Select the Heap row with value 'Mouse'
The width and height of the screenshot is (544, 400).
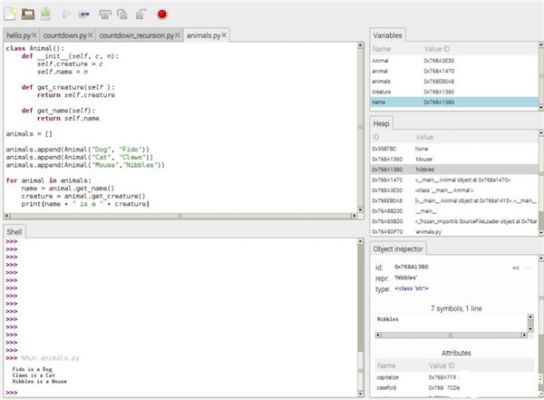tap(454, 159)
